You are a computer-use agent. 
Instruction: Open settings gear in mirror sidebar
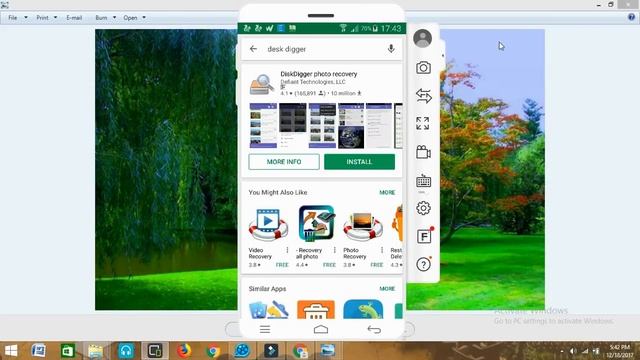click(423, 208)
